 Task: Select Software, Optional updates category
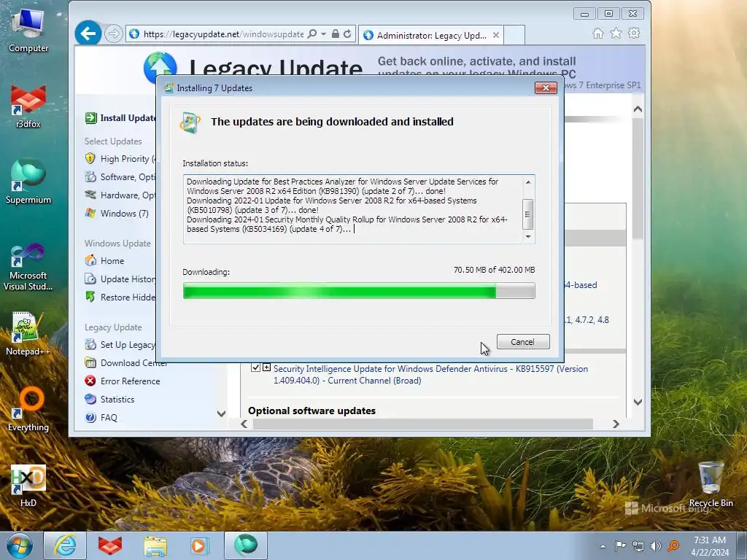(128, 177)
